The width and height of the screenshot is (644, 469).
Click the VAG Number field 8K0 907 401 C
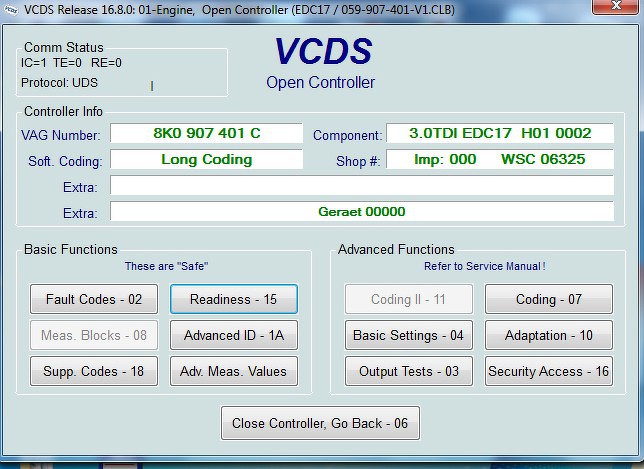point(207,133)
